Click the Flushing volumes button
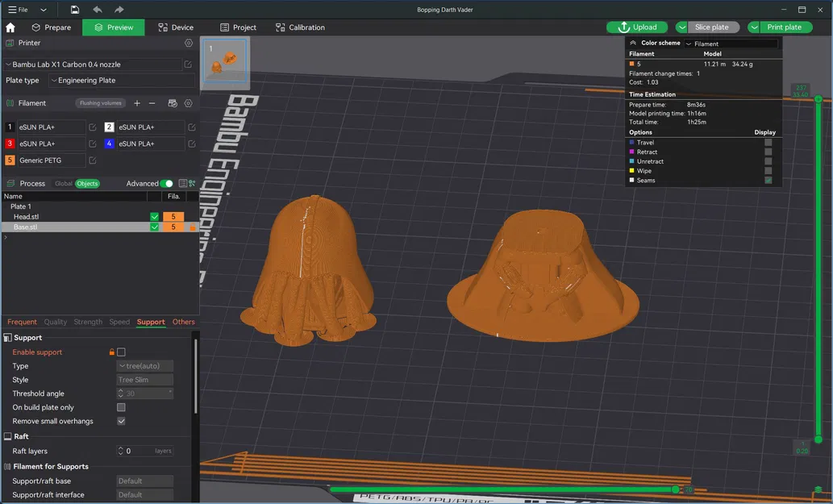Image resolution: width=833 pixels, height=504 pixels. 101,103
